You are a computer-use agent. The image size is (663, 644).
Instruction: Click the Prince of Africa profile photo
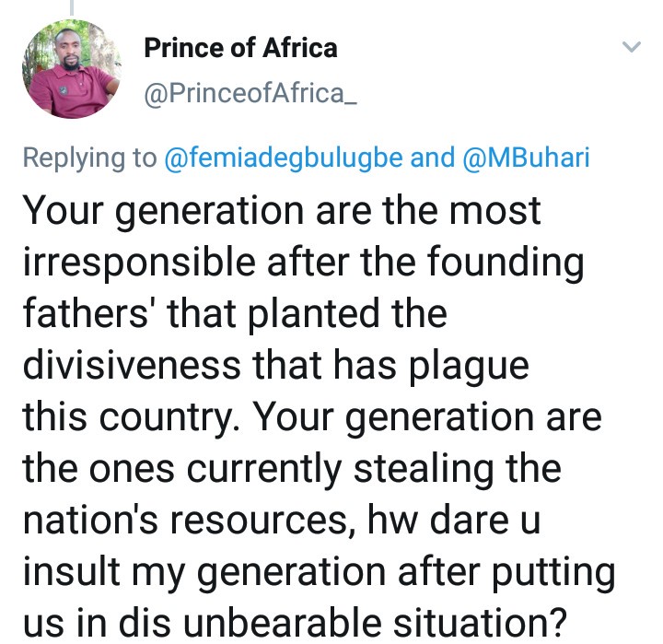[71, 71]
